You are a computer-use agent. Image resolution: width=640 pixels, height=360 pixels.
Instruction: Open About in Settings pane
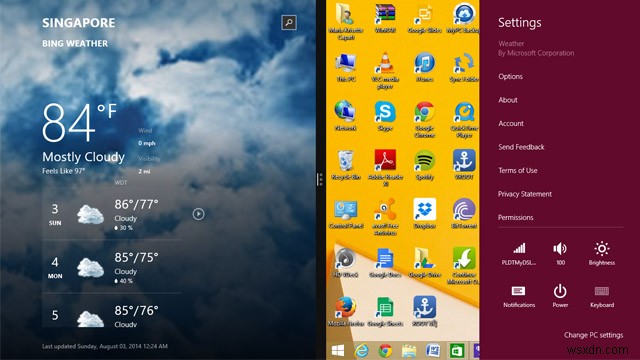(508, 100)
